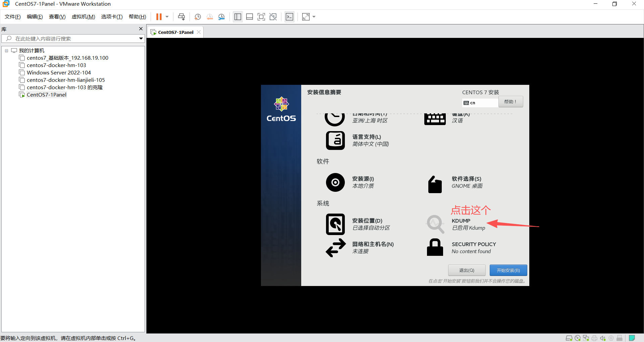The width and height of the screenshot is (644, 342).
Task: Toggle the library sidebar view icon
Action: (x=238, y=17)
